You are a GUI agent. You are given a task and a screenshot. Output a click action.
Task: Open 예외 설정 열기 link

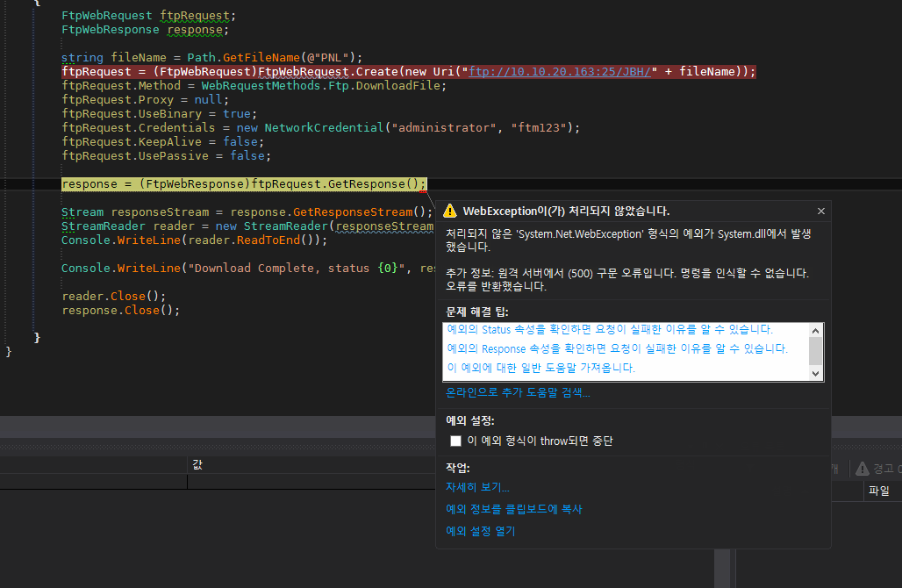click(480, 531)
